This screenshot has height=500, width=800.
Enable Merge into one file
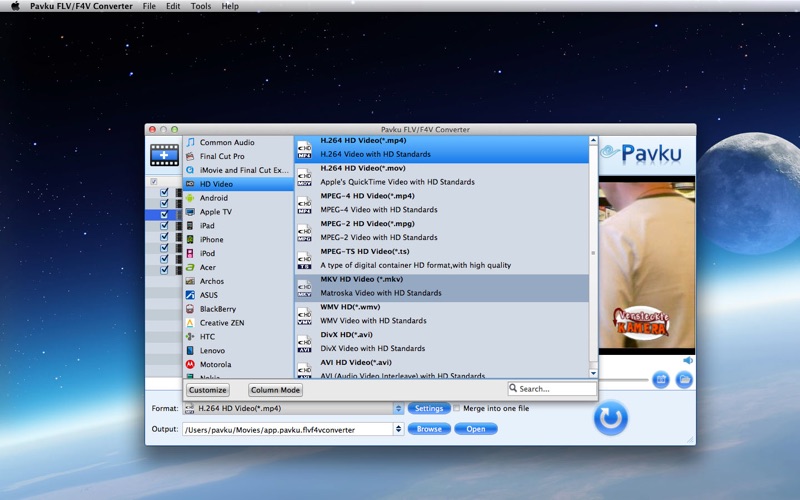(457, 408)
